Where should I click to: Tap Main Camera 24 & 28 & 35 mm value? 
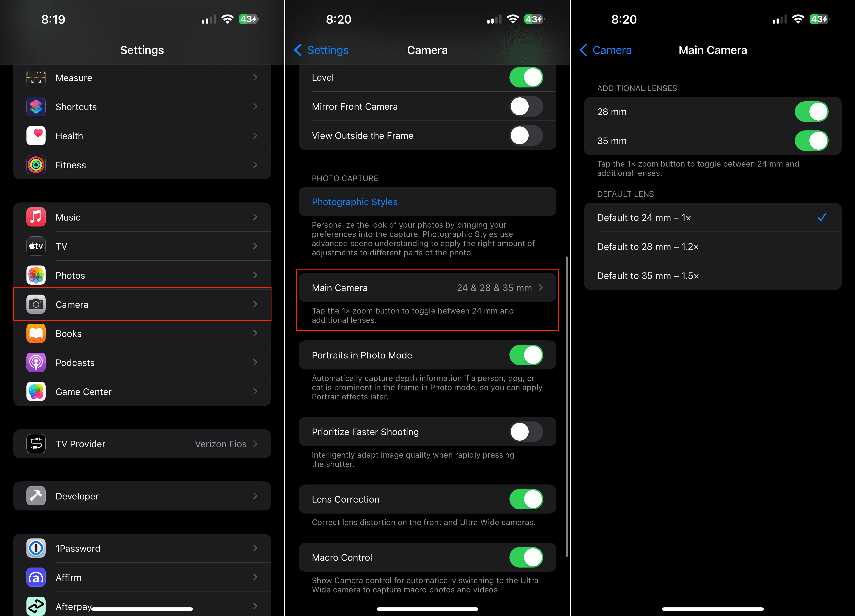tap(494, 288)
